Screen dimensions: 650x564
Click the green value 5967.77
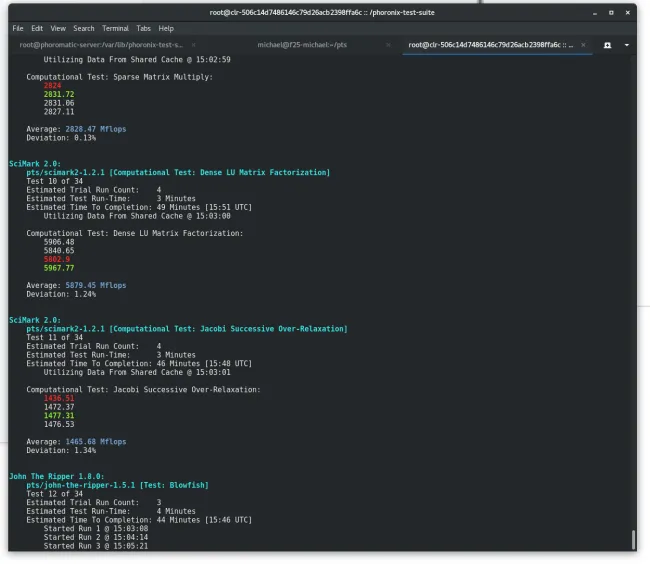(x=59, y=268)
